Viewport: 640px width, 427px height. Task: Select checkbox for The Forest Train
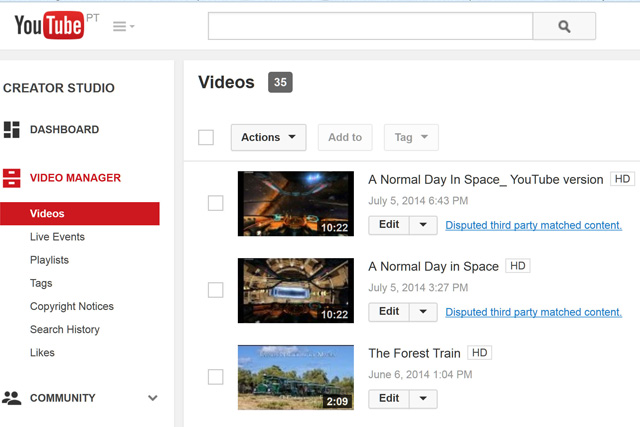coord(216,377)
